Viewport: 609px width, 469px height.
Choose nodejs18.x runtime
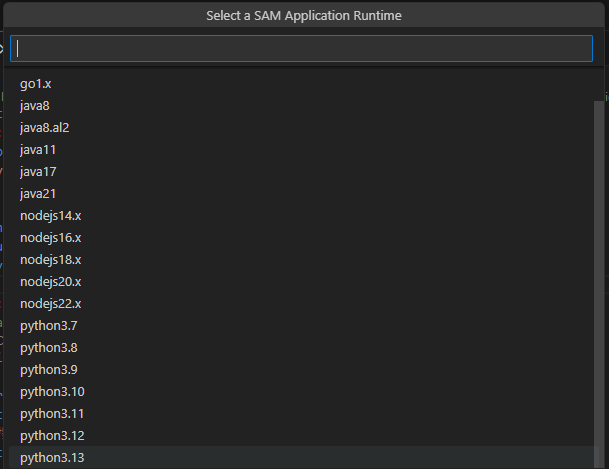(301, 260)
